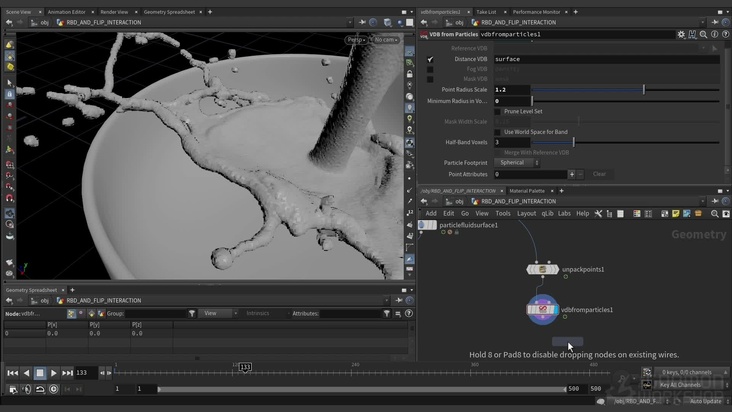Add a point attribute with the plus button
Viewport: 732px width, 412px height.
tap(571, 174)
